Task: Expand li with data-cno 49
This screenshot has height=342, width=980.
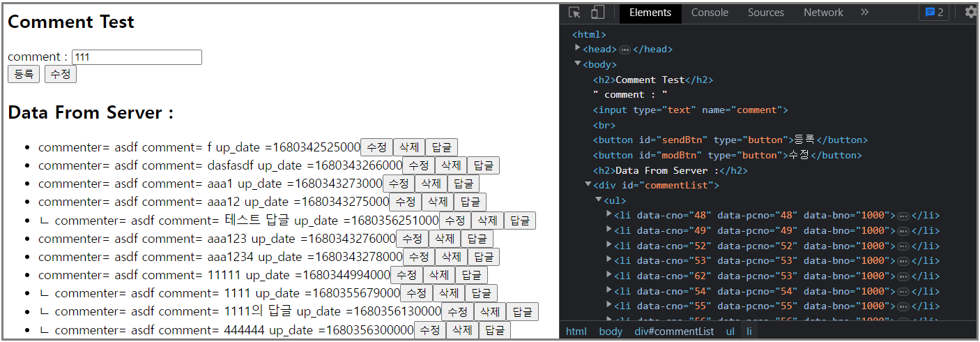Action: [609, 230]
